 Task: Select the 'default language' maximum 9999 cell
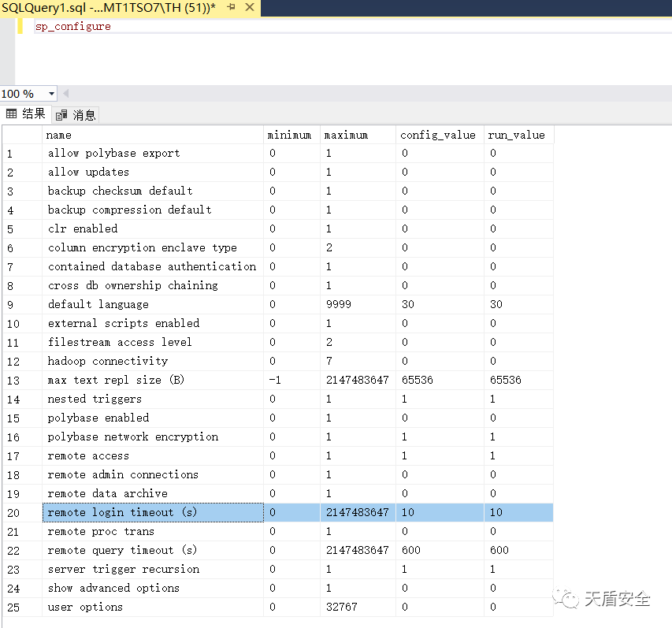339,304
